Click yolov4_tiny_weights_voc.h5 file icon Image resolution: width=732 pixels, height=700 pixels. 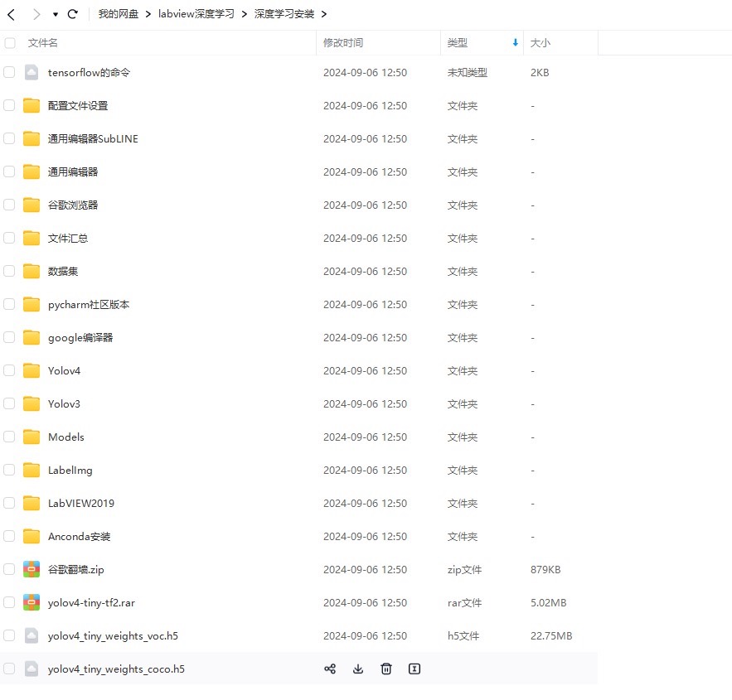32,635
